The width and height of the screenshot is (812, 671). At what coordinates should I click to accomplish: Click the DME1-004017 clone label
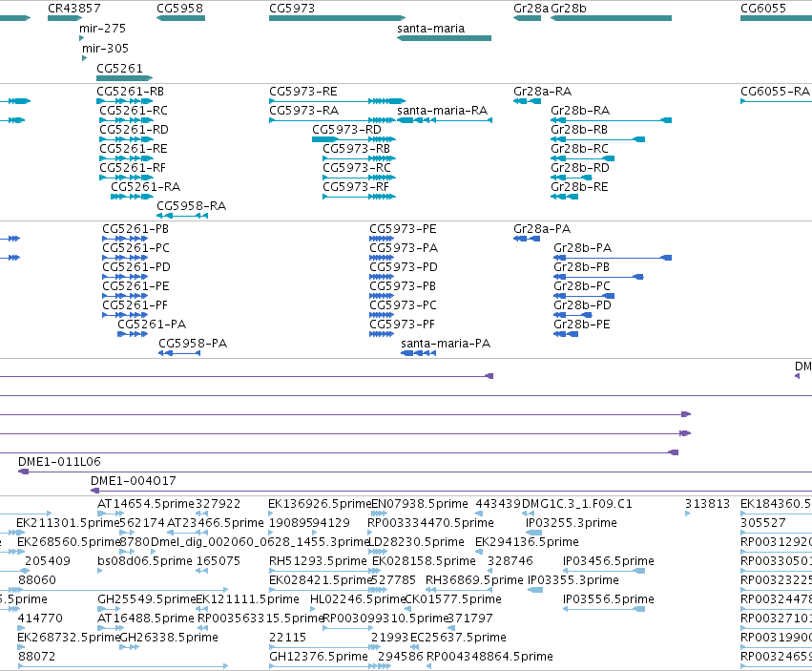(133, 481)
